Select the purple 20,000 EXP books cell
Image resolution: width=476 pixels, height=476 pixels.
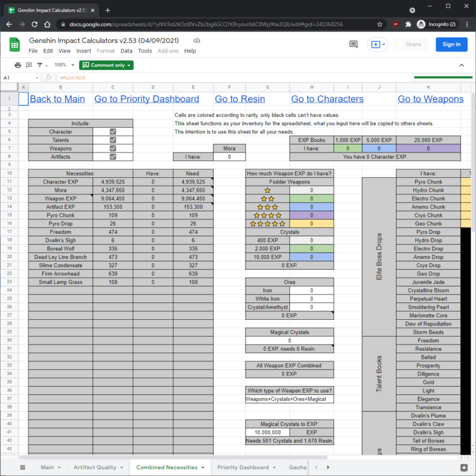pyautogui.click(x=428, y=149)
